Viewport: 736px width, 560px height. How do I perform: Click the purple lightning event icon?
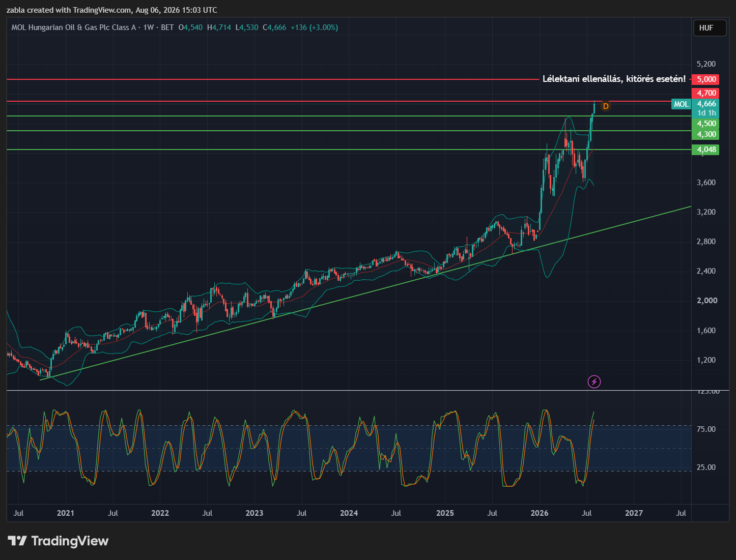(x=594, y=381)
